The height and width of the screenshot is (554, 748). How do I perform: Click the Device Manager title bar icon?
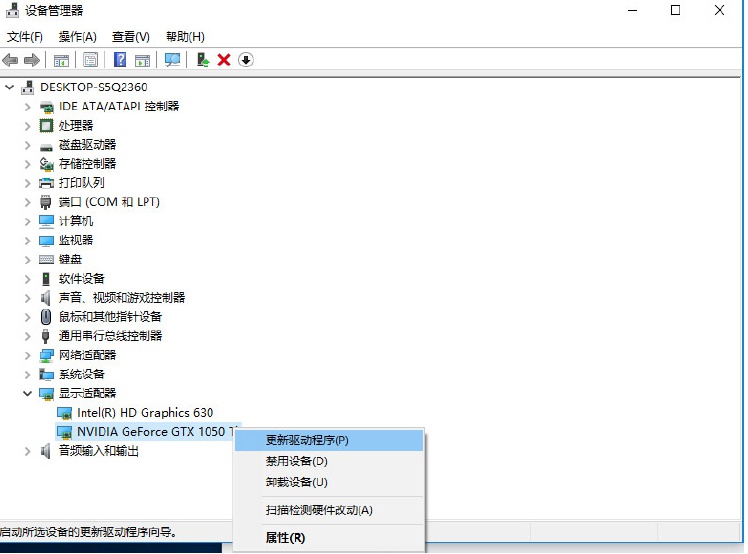[x=12, y=10]
